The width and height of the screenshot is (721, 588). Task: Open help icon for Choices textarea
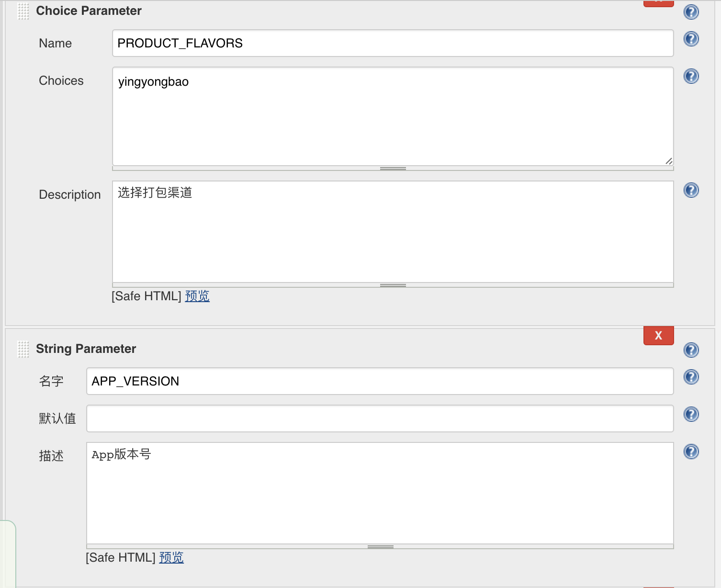click(x=691, y=76)
